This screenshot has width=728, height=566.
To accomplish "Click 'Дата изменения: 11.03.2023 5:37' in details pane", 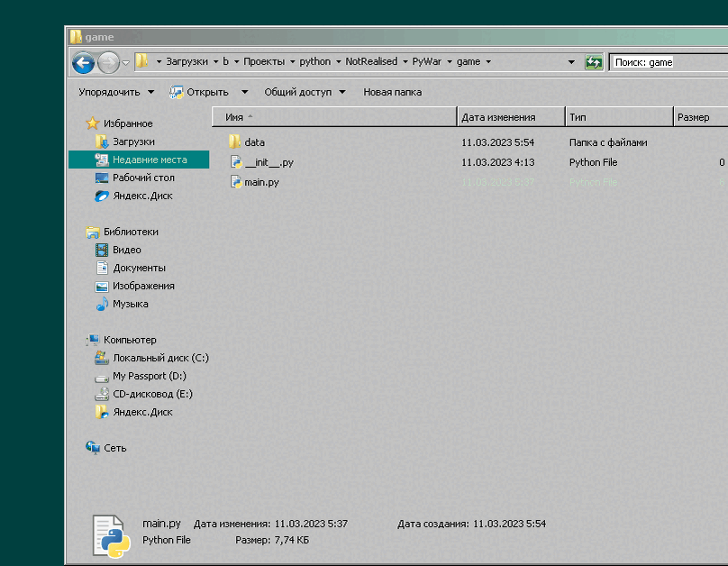I will 270,524.
